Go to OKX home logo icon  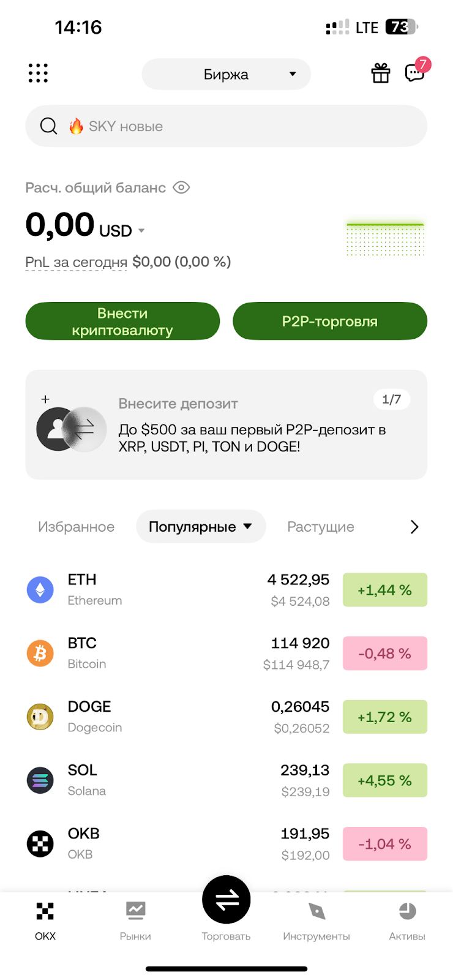(x=45, y=911)
